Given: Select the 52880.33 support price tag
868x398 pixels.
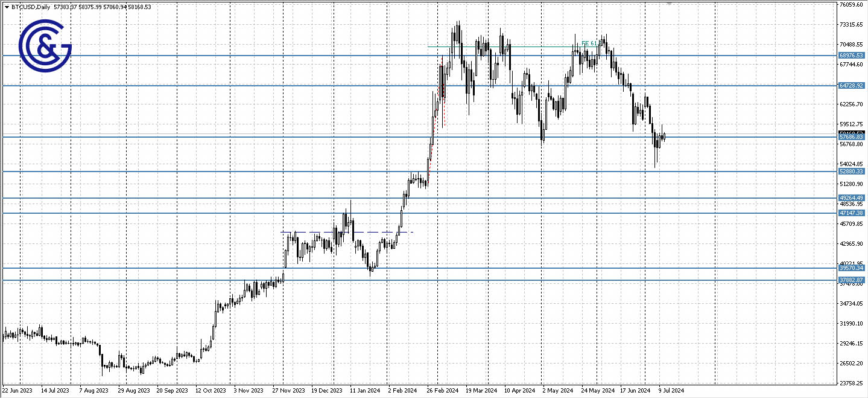Looking at the screenshot, I should click(852, 172).
